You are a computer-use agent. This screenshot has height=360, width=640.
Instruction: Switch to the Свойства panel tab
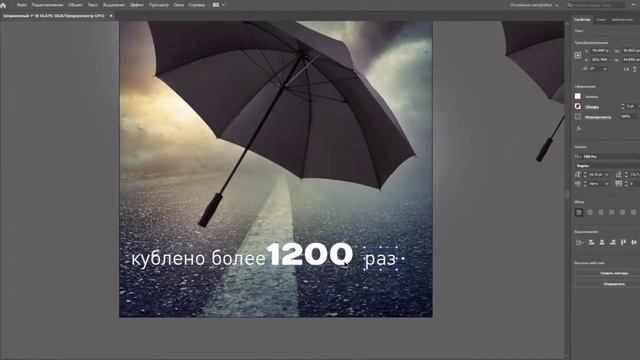(x=582, y=20)
